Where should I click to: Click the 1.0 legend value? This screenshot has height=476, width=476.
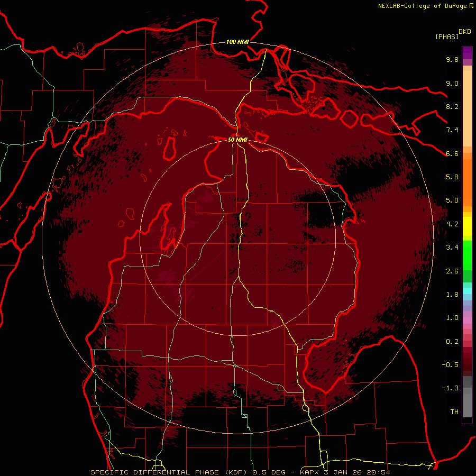coord(452,317)
